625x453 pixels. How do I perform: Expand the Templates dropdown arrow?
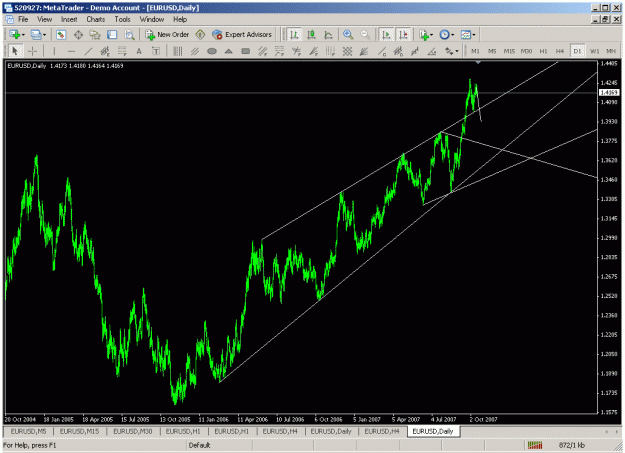point(474,35)
